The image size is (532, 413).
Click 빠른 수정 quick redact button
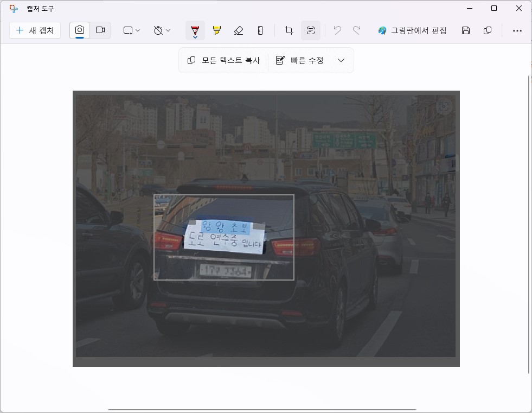click(299, 60)
